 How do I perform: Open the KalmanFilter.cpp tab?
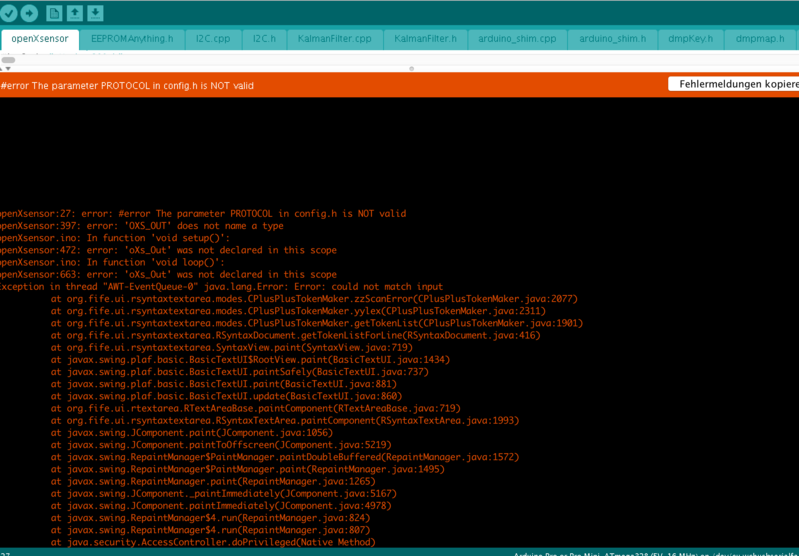334,39
